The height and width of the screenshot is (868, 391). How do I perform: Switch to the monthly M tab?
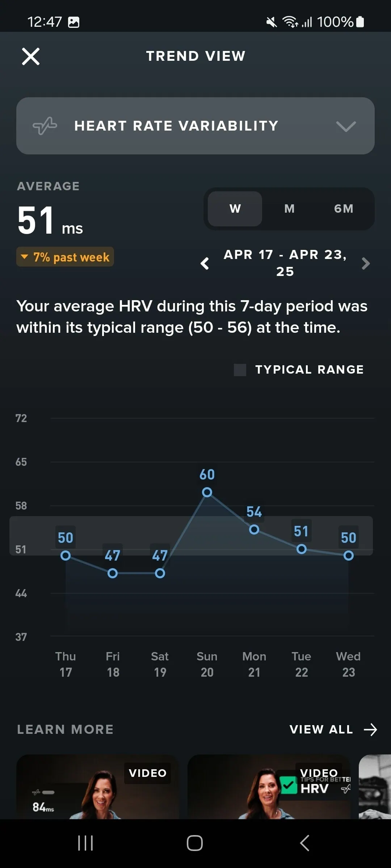point(289,209)
